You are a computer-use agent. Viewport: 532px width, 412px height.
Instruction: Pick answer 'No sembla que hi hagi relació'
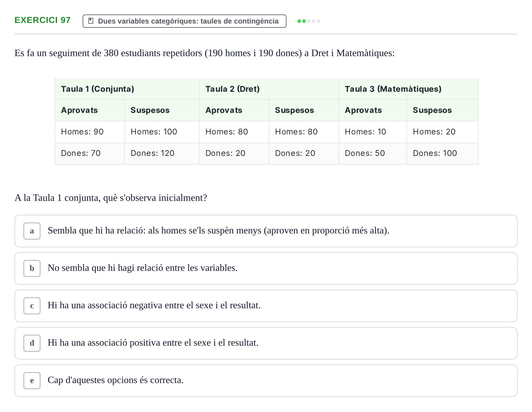266,268
